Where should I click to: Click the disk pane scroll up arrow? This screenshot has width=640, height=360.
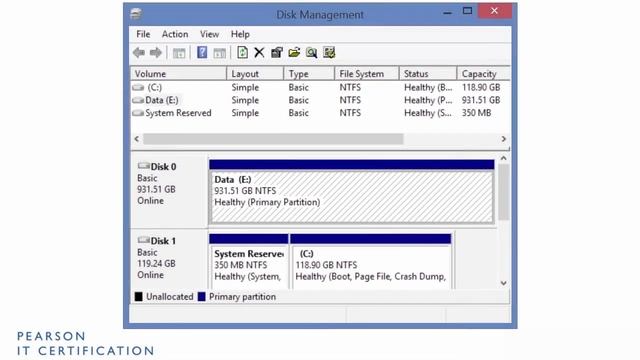point(504,158)
